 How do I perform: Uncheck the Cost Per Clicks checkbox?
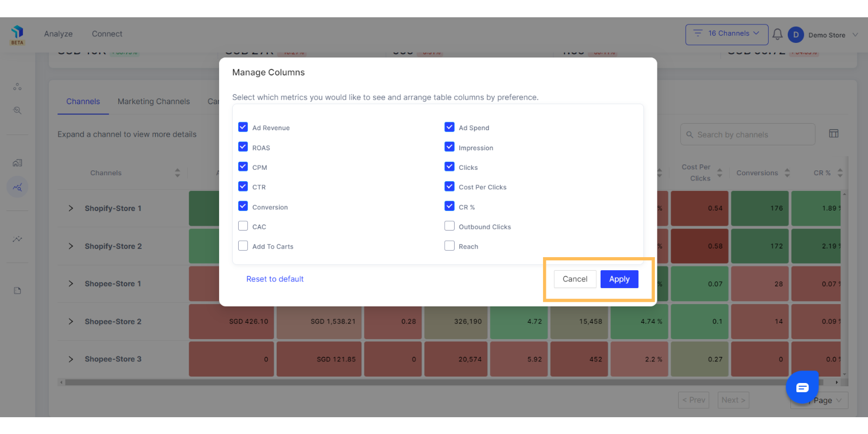(x=450, y=187)
